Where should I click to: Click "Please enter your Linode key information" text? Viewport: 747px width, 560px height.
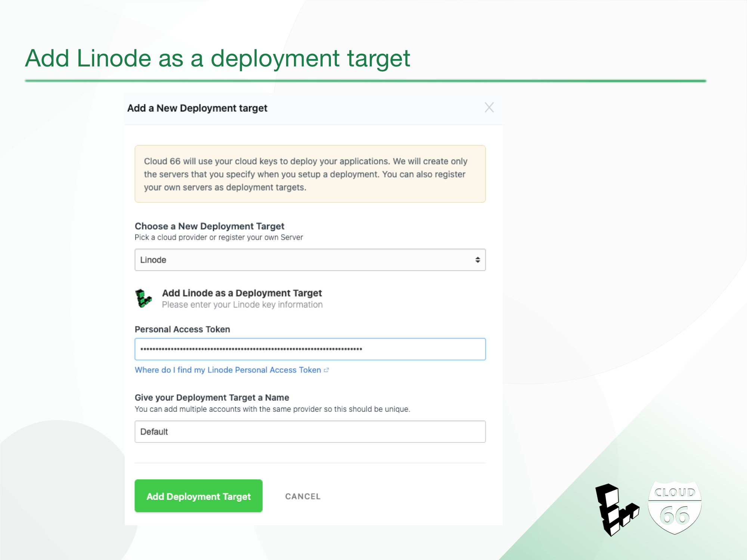point(242,305)
